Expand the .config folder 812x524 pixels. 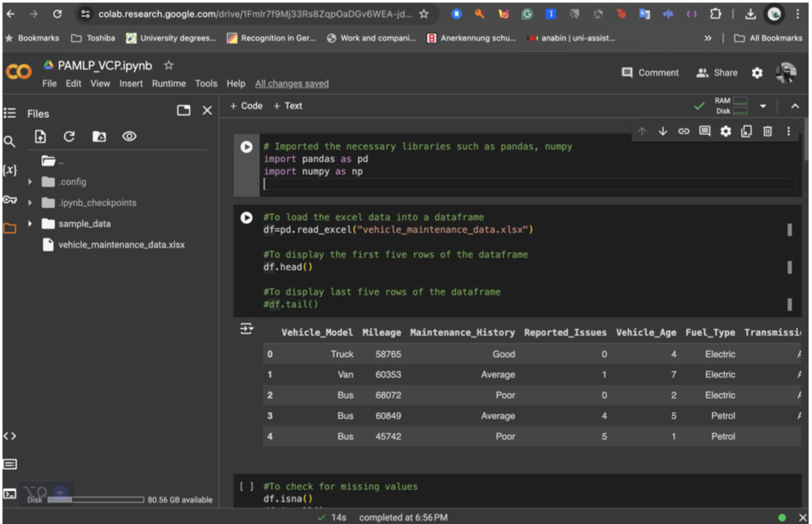(30, 182)
